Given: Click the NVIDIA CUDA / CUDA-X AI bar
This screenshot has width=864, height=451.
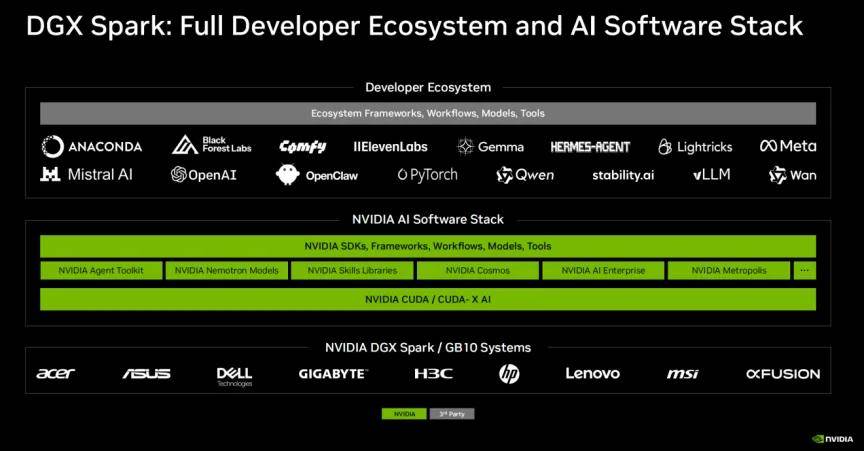Looking at the screenshot, I should pos(428,299).
